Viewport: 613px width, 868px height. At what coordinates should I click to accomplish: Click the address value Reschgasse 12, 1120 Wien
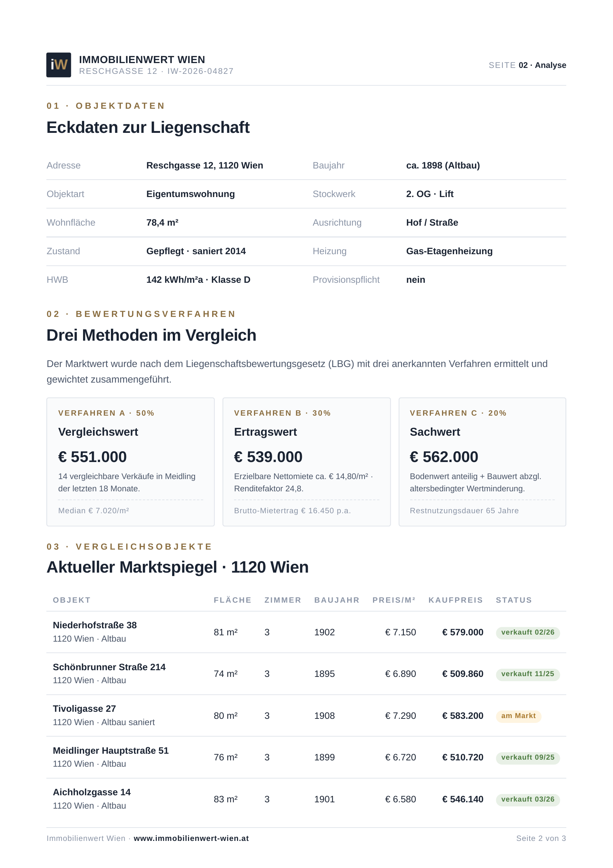tap(205, 166)
